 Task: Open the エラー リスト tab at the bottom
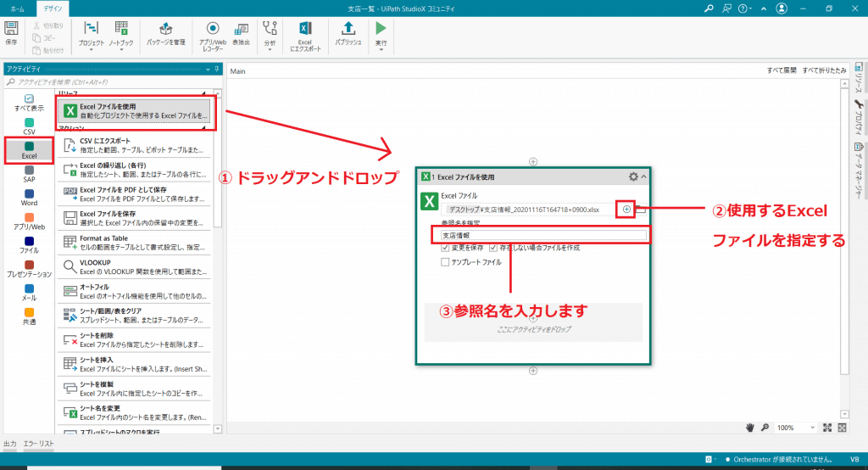point(39,444)
